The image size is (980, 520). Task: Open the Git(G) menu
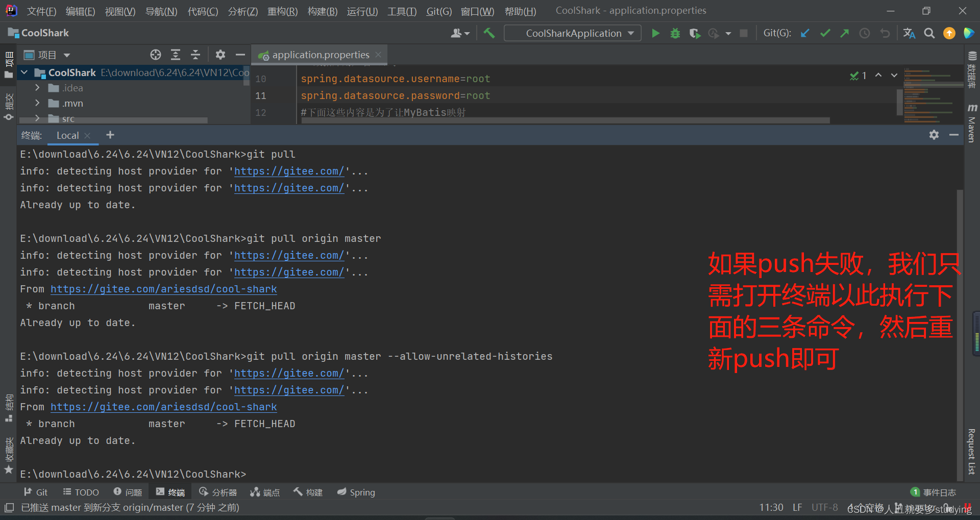(x=439, y=11)
